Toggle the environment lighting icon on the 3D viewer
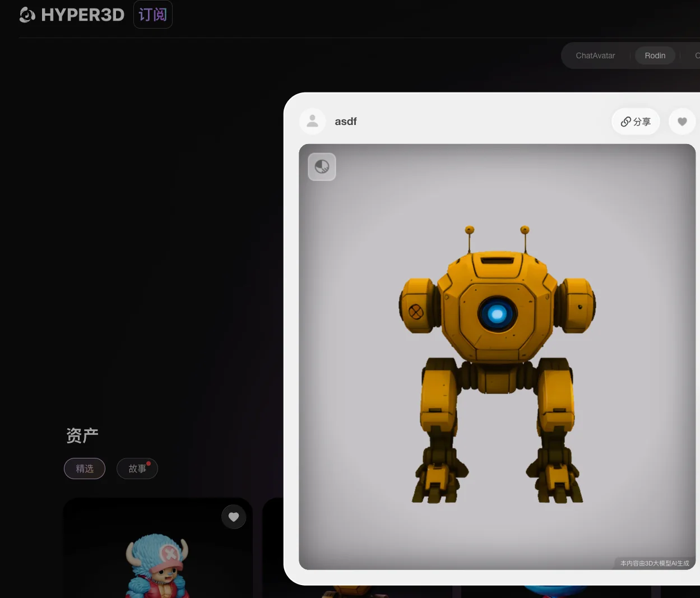Screen dimensions: 700x598 point(322,166)
